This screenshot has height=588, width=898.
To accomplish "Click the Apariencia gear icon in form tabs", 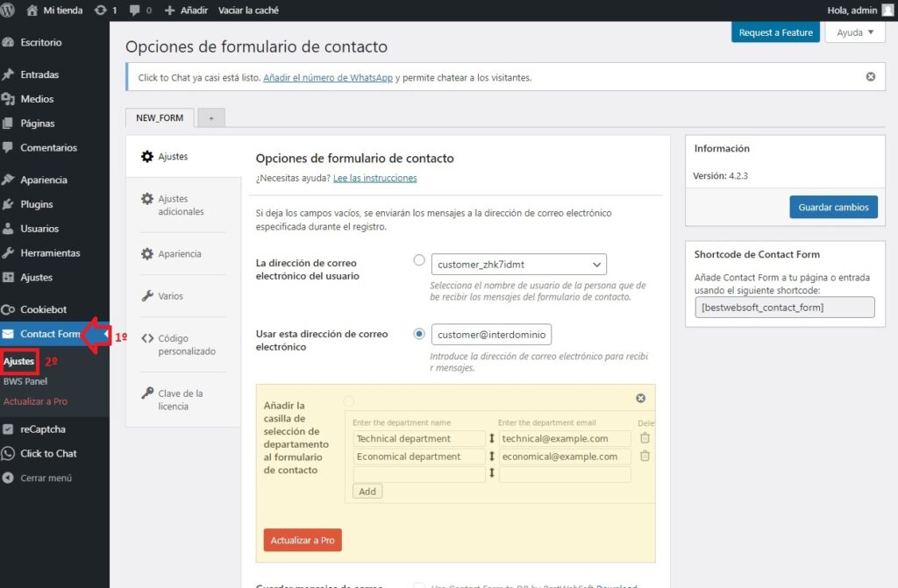I will point(147,253).
